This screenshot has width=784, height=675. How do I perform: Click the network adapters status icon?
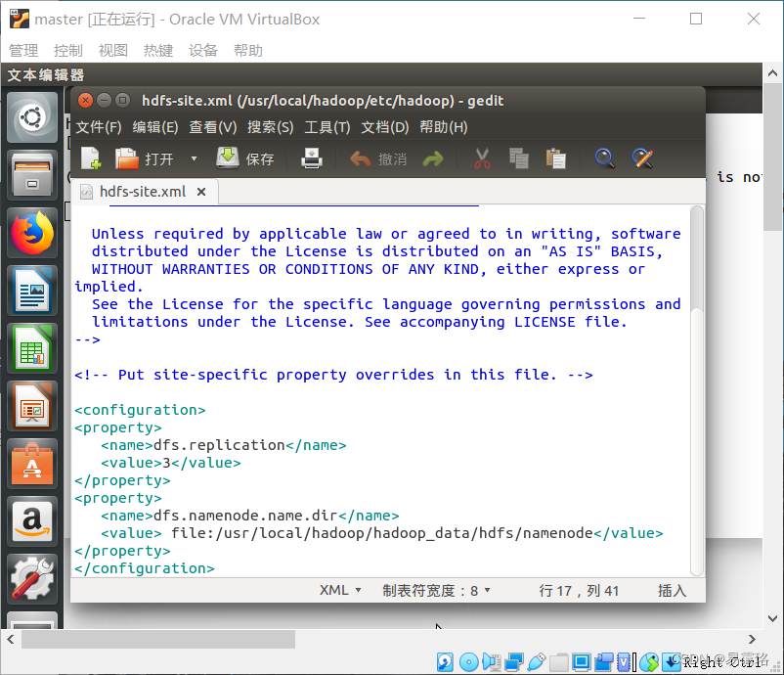514,662
